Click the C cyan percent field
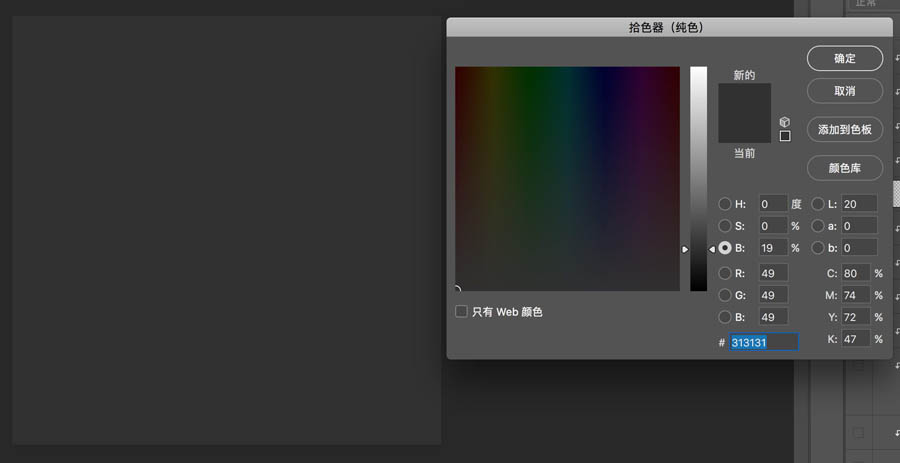This screenshot has height=463, width=900. coord(856,273)
